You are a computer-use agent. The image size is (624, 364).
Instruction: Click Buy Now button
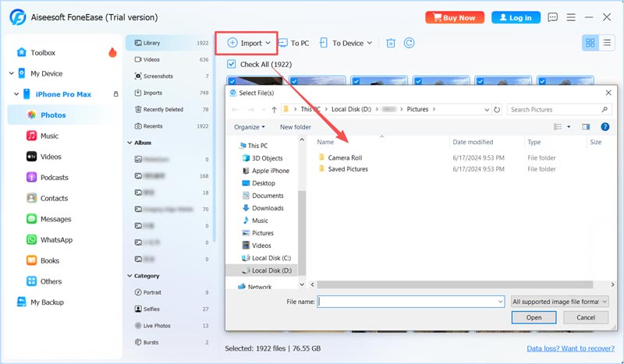pyautogui.click(x=455, y=17)
